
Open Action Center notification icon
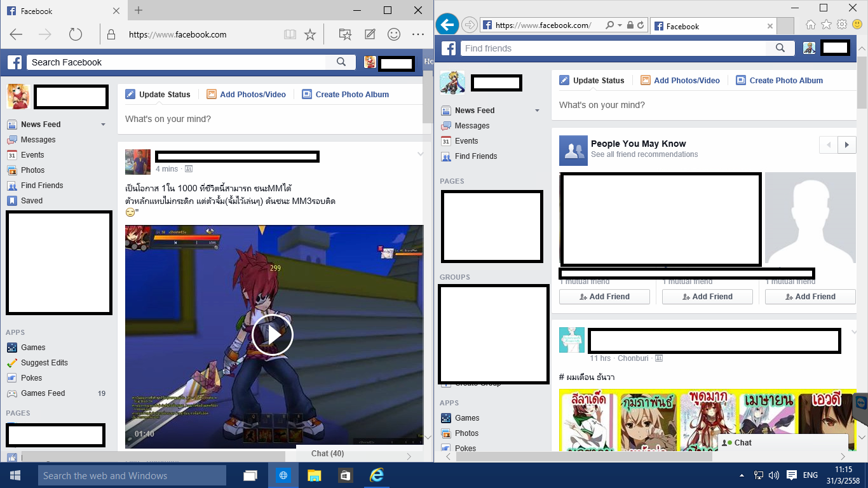click(792, 475)
